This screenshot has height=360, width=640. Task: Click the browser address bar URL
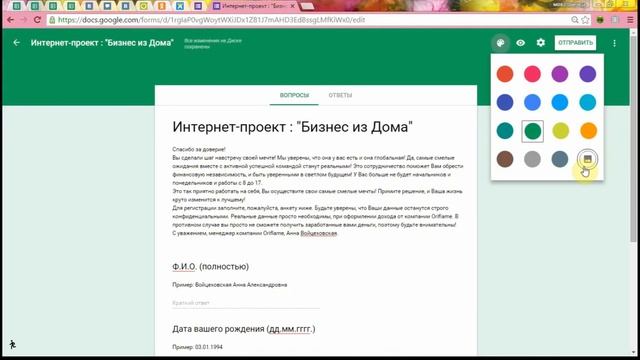pos(211,20)
